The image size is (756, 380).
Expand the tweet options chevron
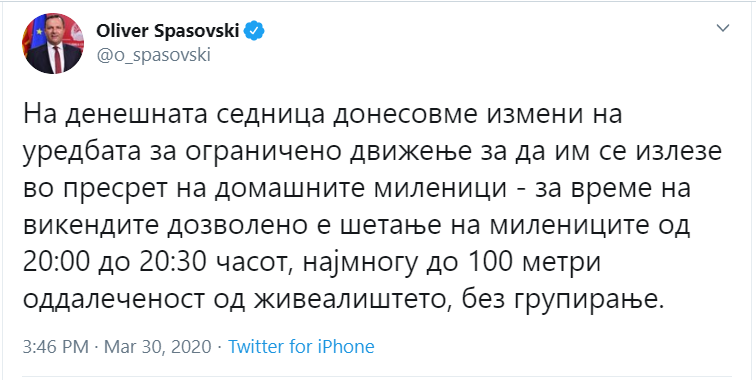pyautogui.click(x=722, y=28)
